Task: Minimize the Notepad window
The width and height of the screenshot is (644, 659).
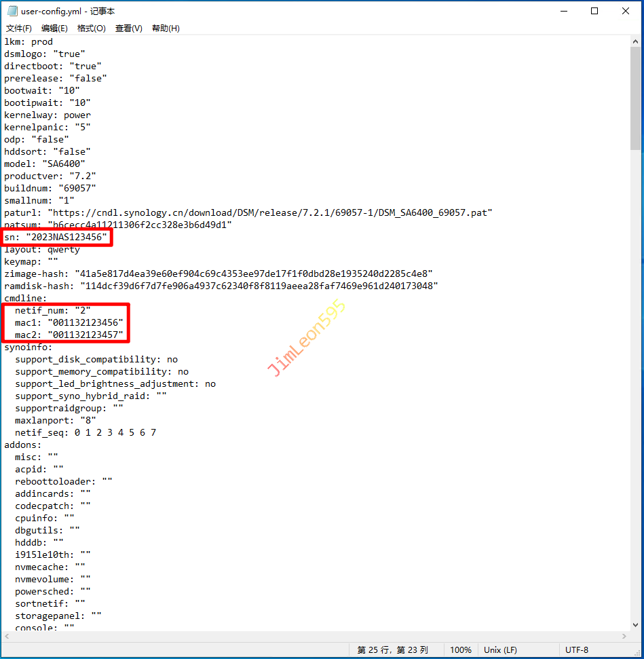Action: click(563, 11)
